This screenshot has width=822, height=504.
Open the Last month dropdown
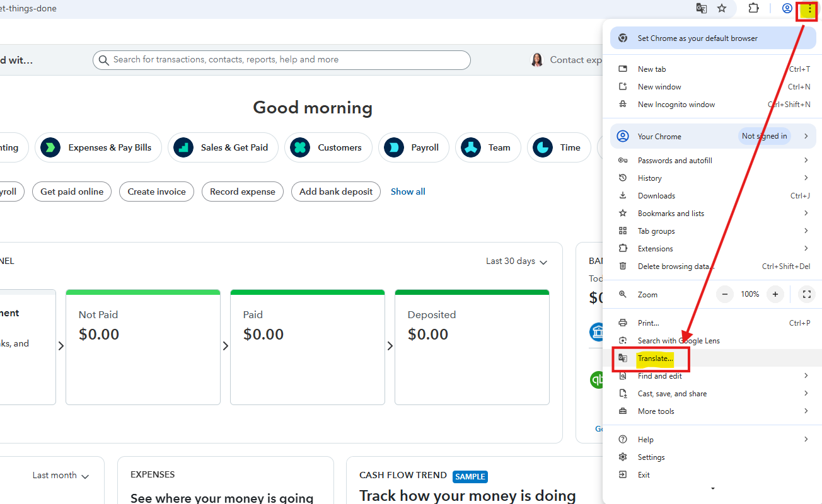[61, 476]
